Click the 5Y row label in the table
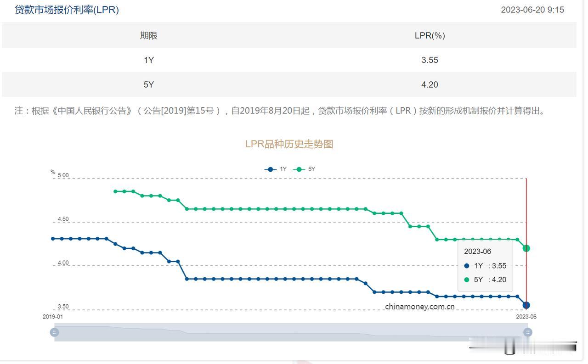The height and width of the screenshot is (364, 588). [148, 84]
